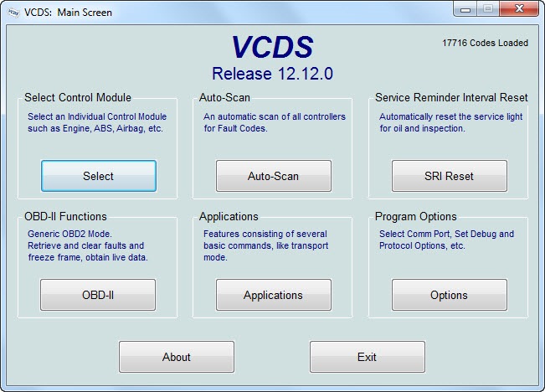The width and height of the screenshot is (545, 392).
Task: Click the About button
Action: pyautogui.click(x=177, y=357)
